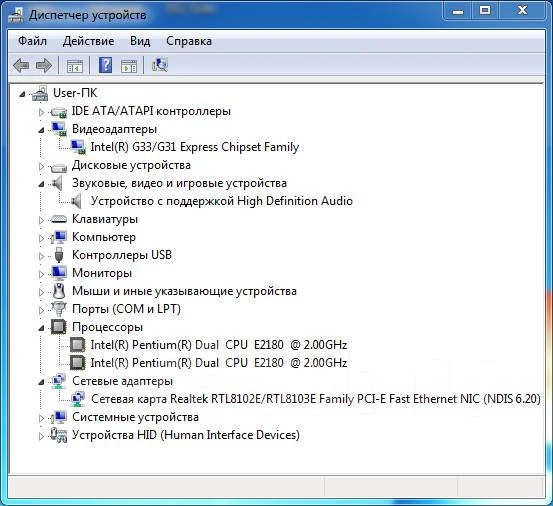Click the first Pentium E2180 processor icon
Viewport: 553px width, 506px height.
point(77,345)
